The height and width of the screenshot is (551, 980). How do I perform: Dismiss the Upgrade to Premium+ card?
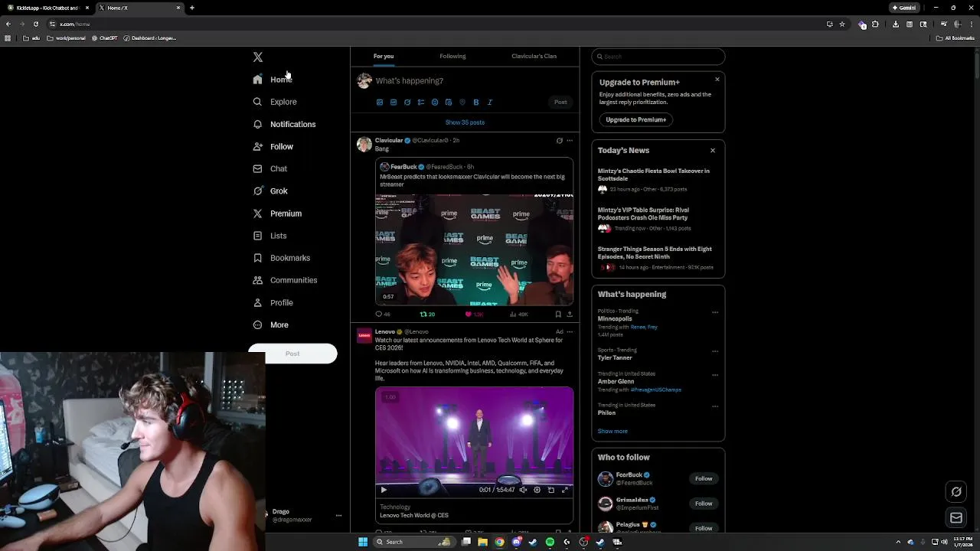(717, 80)
